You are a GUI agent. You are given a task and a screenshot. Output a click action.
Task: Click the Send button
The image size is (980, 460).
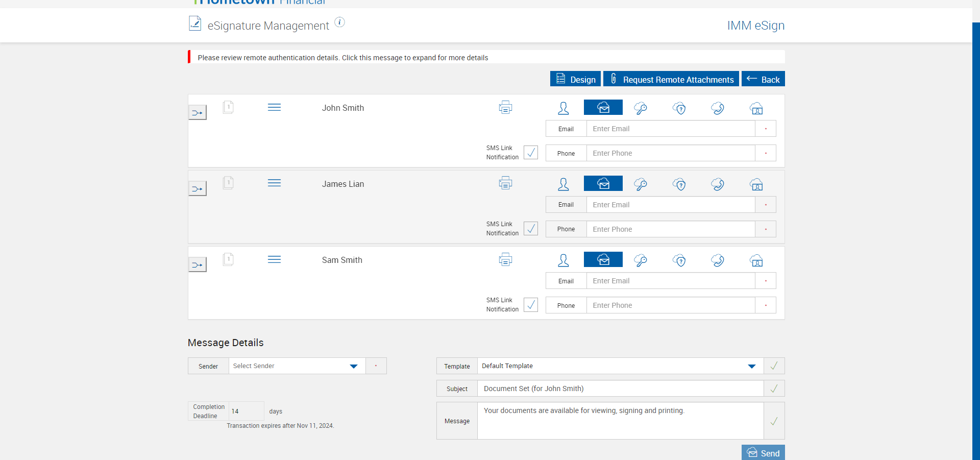763,452
